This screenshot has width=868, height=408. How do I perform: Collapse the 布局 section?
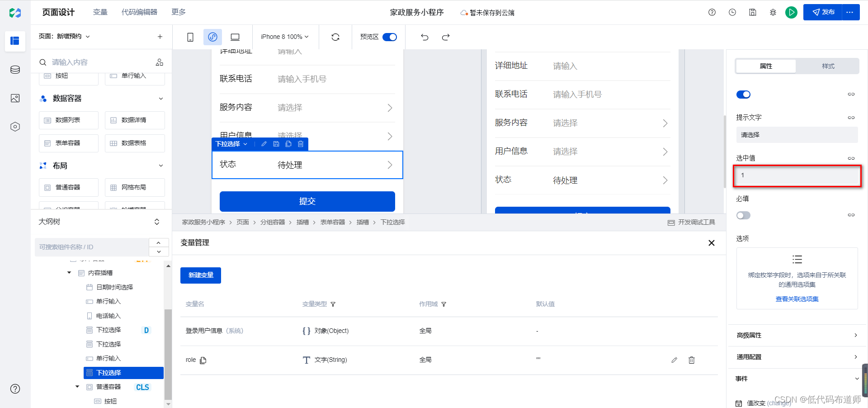pyautogui.click(x=161, y=166)
